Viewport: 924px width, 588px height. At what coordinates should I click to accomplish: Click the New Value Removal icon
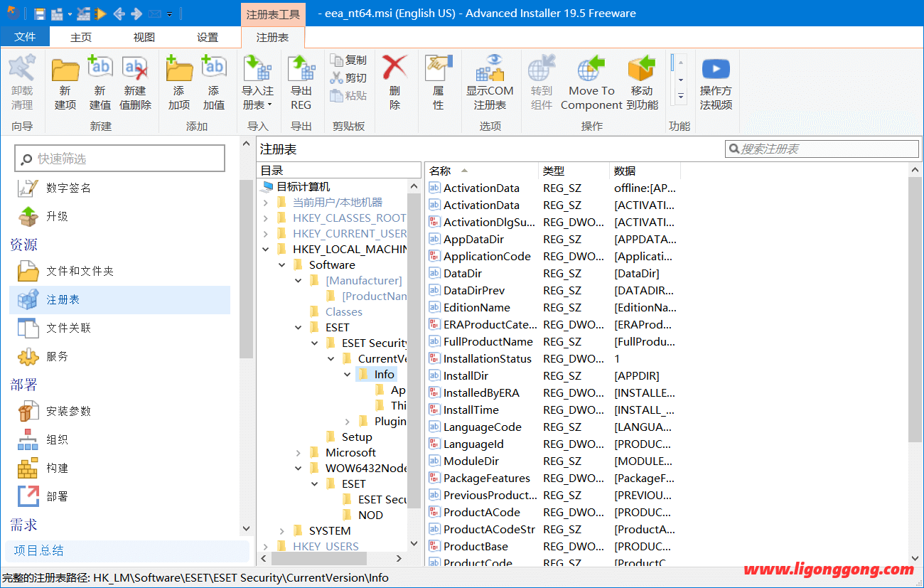click(135, 68)
